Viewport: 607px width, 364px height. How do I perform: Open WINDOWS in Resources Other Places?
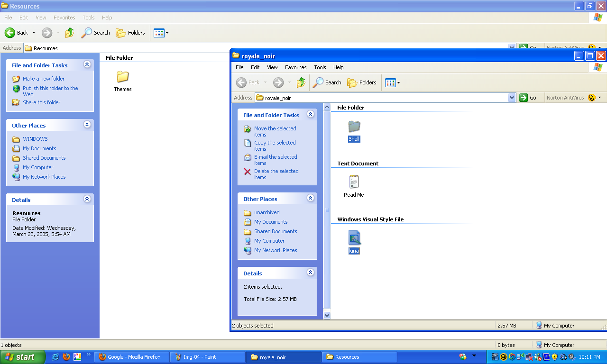tap(35, 139)
